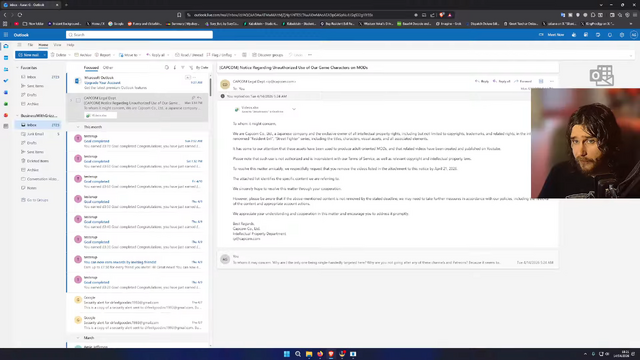Collapse the Favorites folder group

18,68
